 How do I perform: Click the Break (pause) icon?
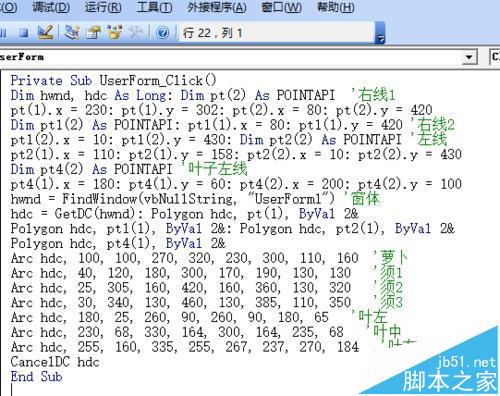pos(3,33)
